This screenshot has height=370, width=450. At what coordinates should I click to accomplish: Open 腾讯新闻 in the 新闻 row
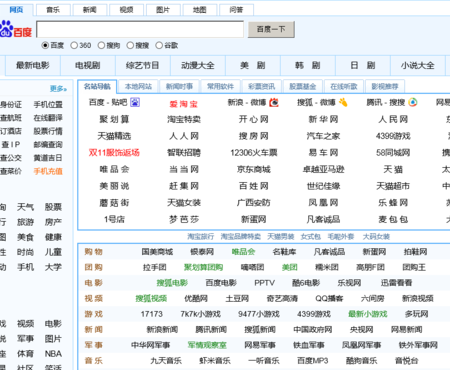tap(211, 330)
